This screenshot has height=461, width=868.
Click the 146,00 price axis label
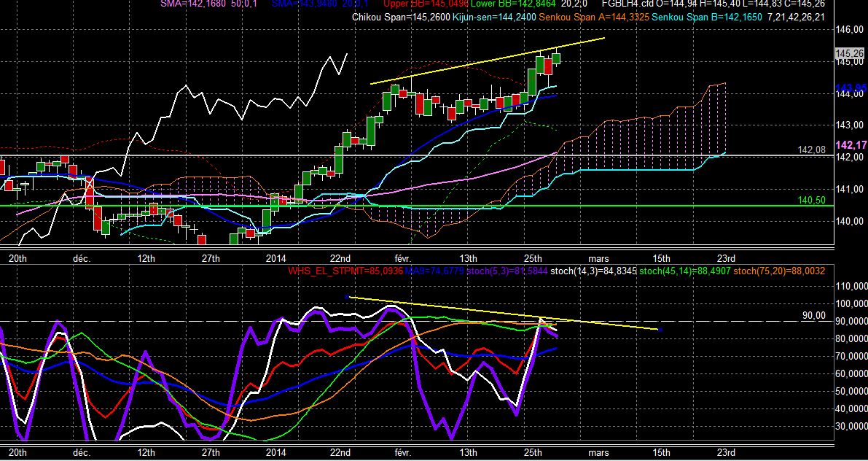point(849,30)
